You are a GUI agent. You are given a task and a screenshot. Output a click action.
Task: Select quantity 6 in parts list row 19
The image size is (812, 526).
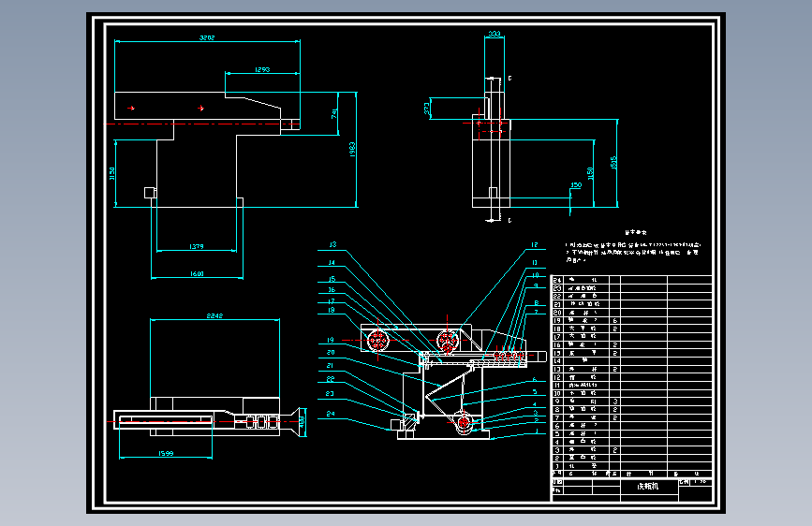click(614, 320)
